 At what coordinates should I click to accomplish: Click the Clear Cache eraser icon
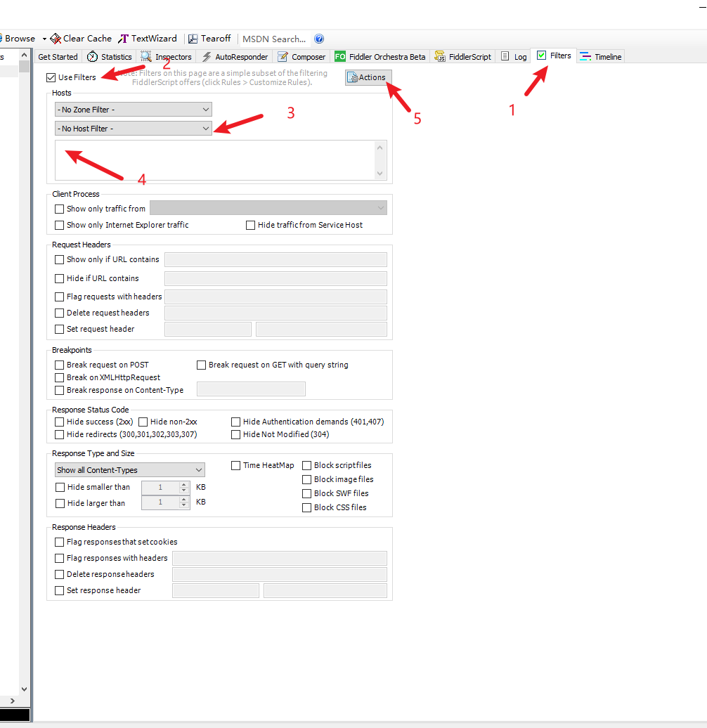pos(56,39)
